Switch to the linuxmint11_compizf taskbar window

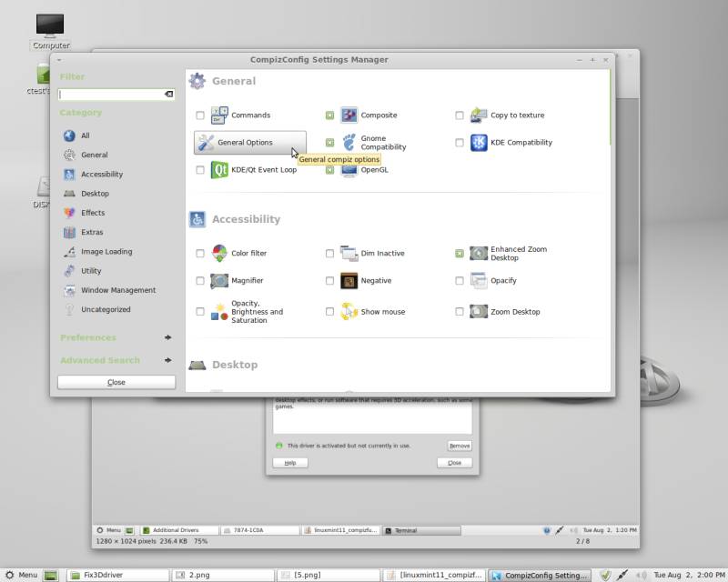point(434,576)
